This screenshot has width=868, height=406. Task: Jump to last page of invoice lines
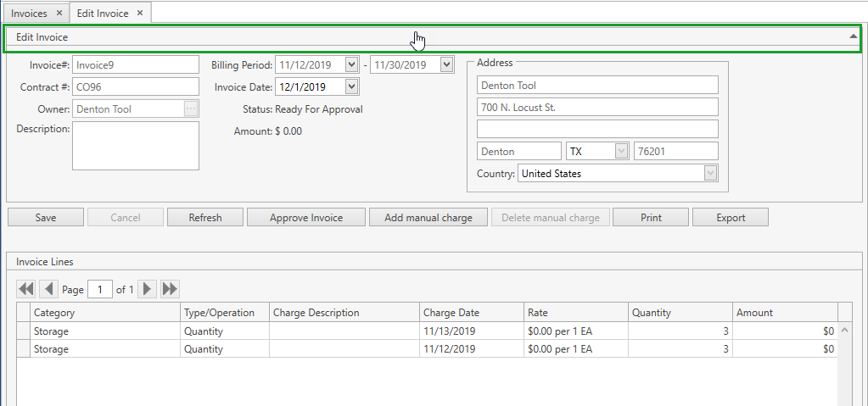[x=170, y=289]
